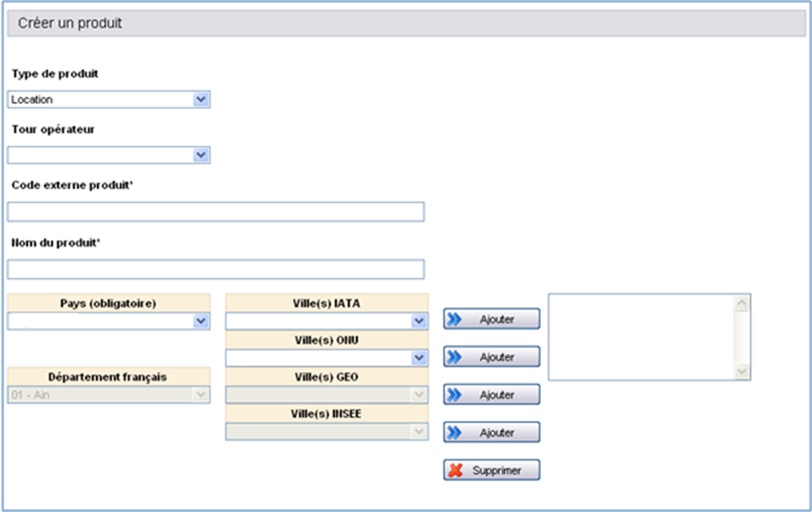812x512 pixels.
Task: Click the Ville(s) GEO combo box
Action: (326, 395)
